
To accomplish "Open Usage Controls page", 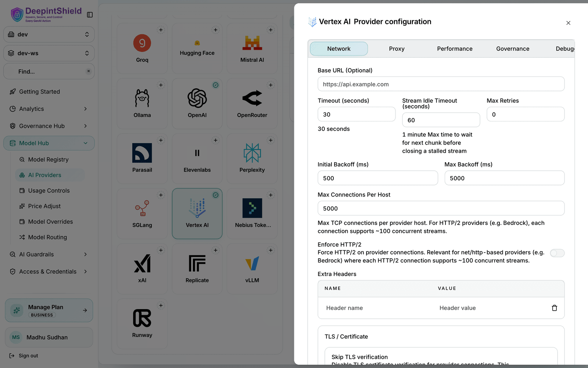I will [50, 191].
